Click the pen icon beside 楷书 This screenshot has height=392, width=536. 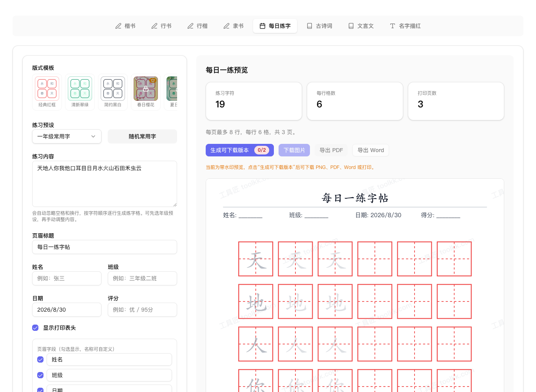[118, 26]
